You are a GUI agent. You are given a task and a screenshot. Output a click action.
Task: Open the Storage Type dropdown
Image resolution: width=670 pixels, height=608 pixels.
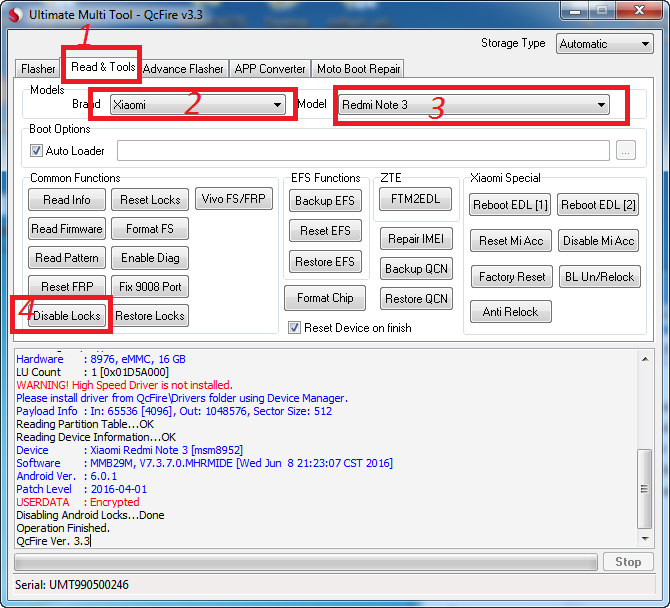pos(604,44)
